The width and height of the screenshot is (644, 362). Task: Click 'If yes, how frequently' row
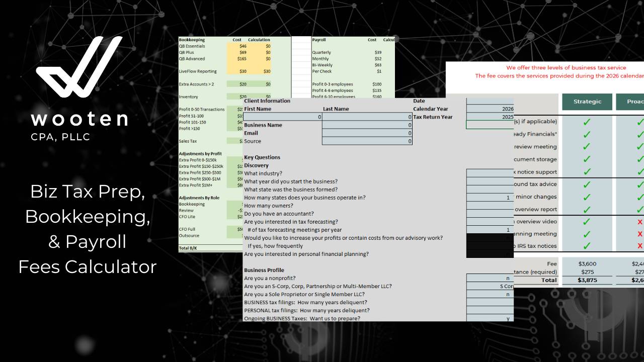275,246
